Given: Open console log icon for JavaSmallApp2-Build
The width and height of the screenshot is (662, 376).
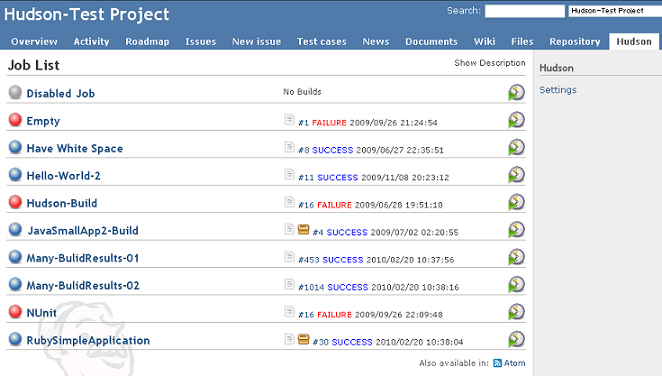Looking at the screenshot, I should pos(289,230).
